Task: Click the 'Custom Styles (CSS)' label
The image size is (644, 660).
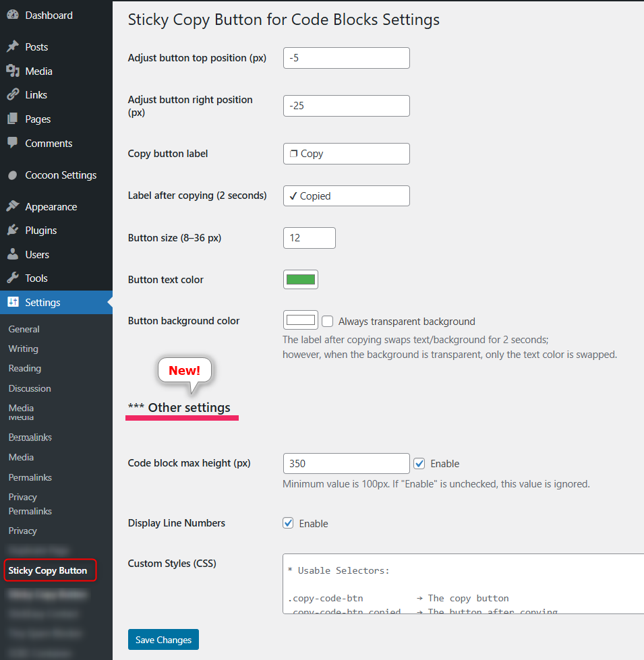Action: pos(172,564)
